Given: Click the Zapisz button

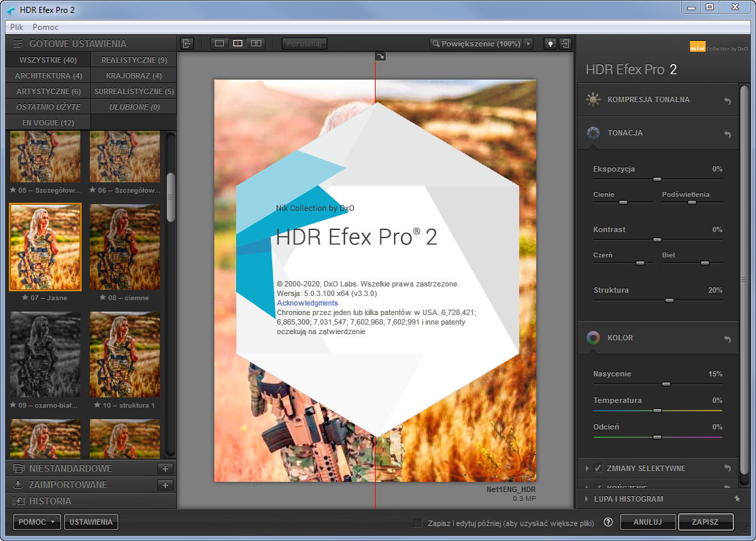Looking at the screenshot, I should tap(706, 522).
